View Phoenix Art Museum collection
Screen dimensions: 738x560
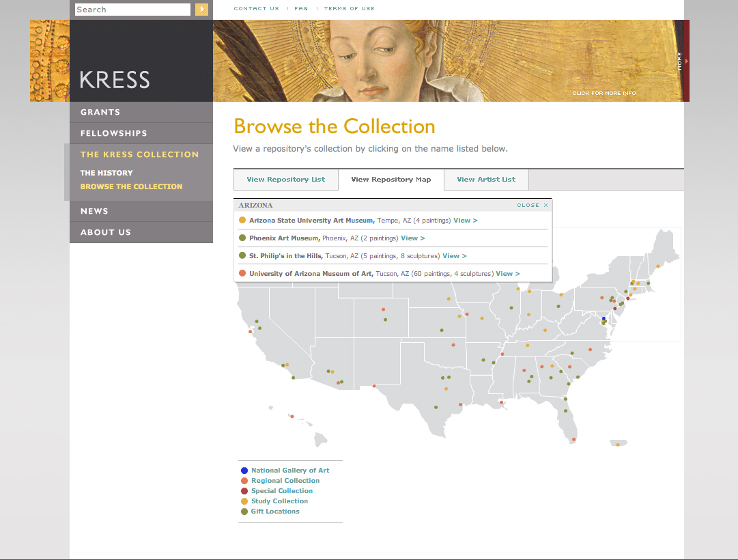pyautogui.click(x=413, y=238)
